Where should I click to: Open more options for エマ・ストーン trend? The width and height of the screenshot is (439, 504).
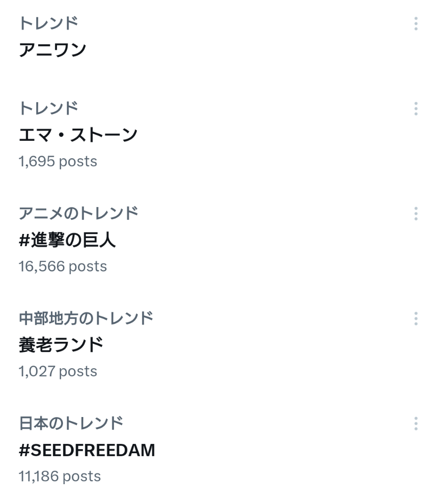[416, 108]
